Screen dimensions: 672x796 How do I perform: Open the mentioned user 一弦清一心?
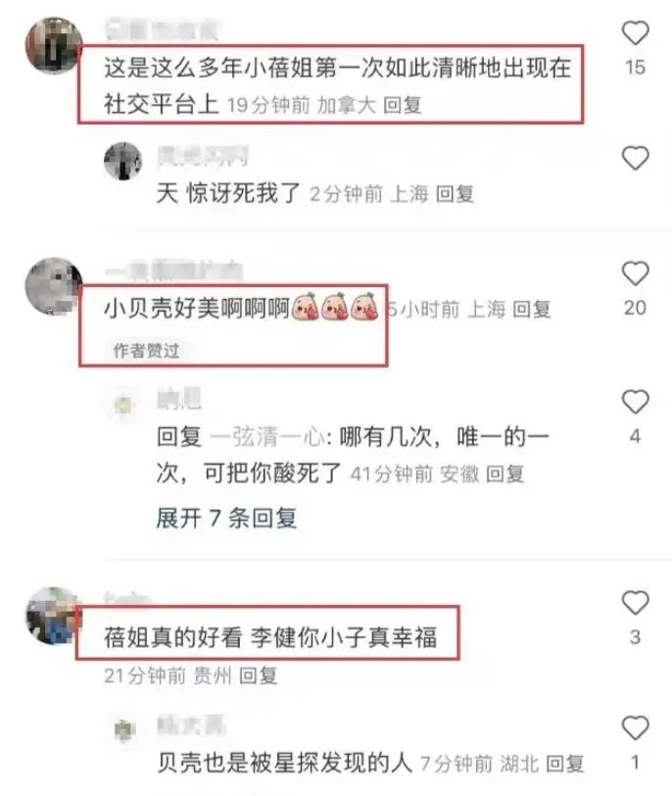[266, 436]
